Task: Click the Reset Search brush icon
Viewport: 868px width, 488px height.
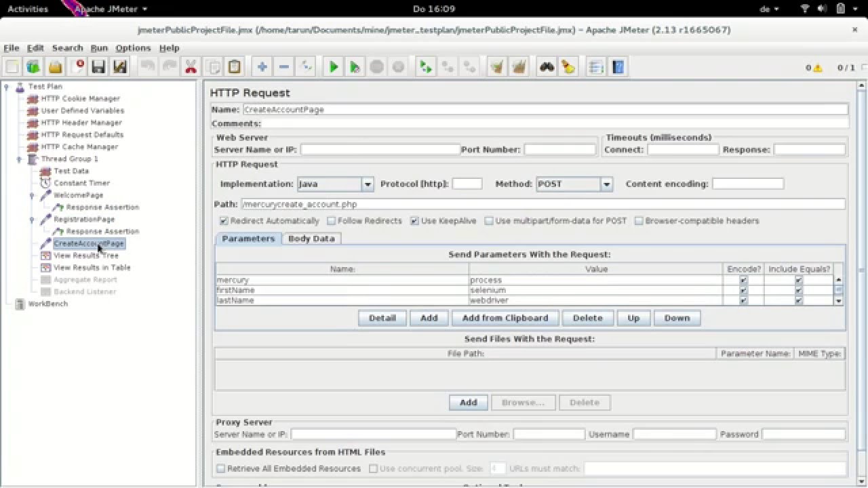Action: point(568,66)
